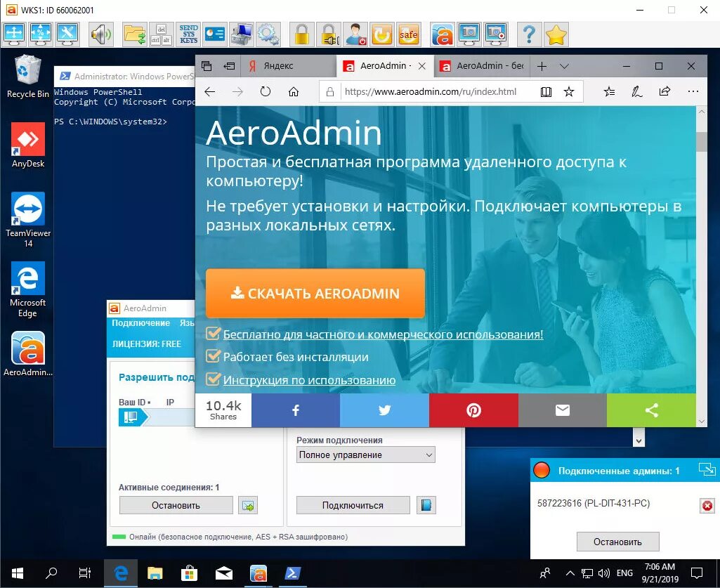Open Бесплатно для частного и коммерческого использования link
The height and width of the screenshot is (588, 720).
pyautogui.click(x=383, y=334)
